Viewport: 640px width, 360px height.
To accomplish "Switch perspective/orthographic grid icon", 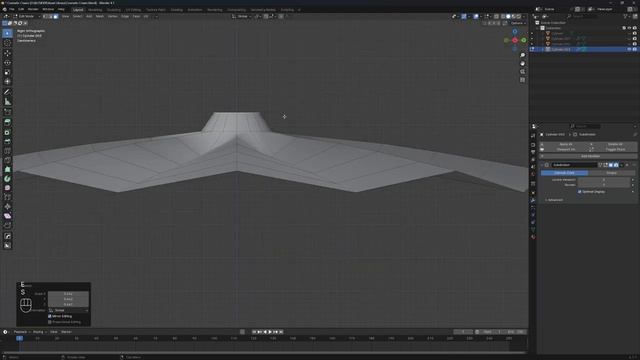I will click(x=522, y=80).
